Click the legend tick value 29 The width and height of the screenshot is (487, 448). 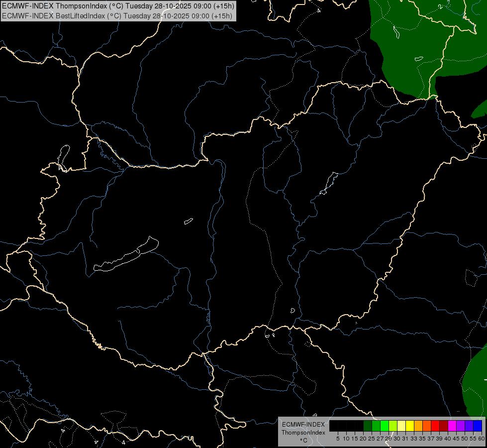tap(388, 439)
